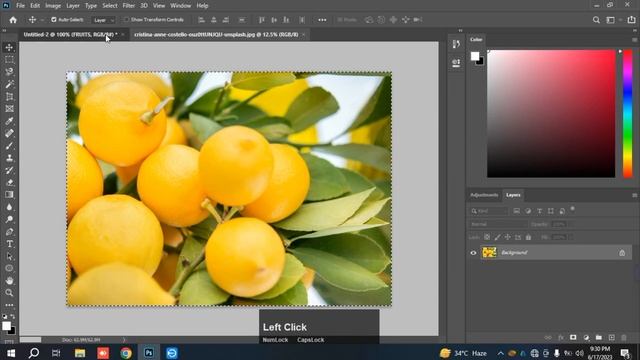640x360 pixels.
Task: Toggle the adjustment layer filter in Layers panel
Action: coord(528,211)
